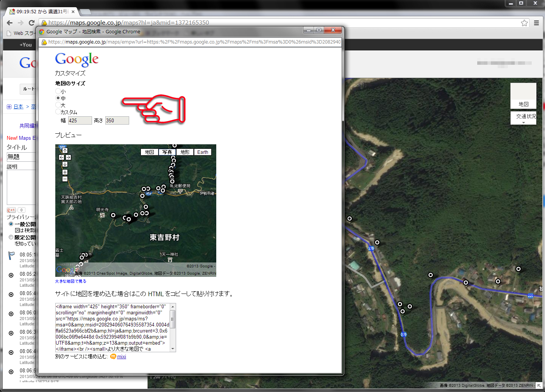Select the 一般公開 privacy option
This screenshot has width=545, height=392.
[x=11, y=224]
